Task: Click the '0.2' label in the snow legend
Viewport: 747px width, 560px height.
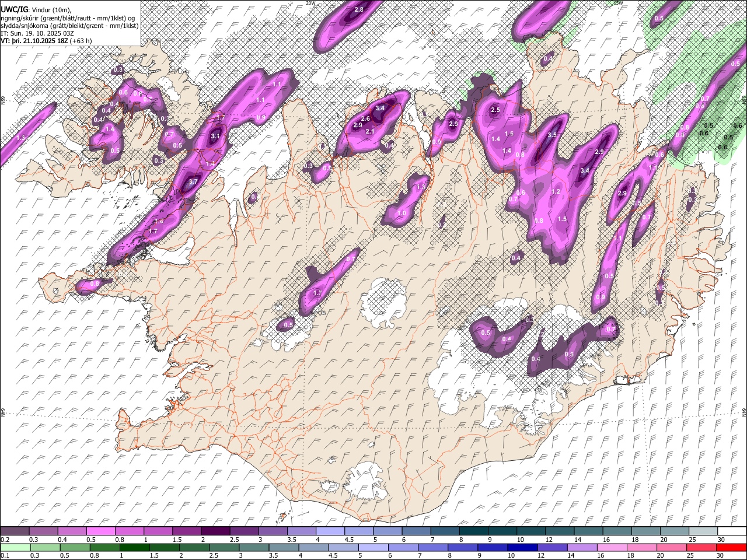Action: (5, 540)
